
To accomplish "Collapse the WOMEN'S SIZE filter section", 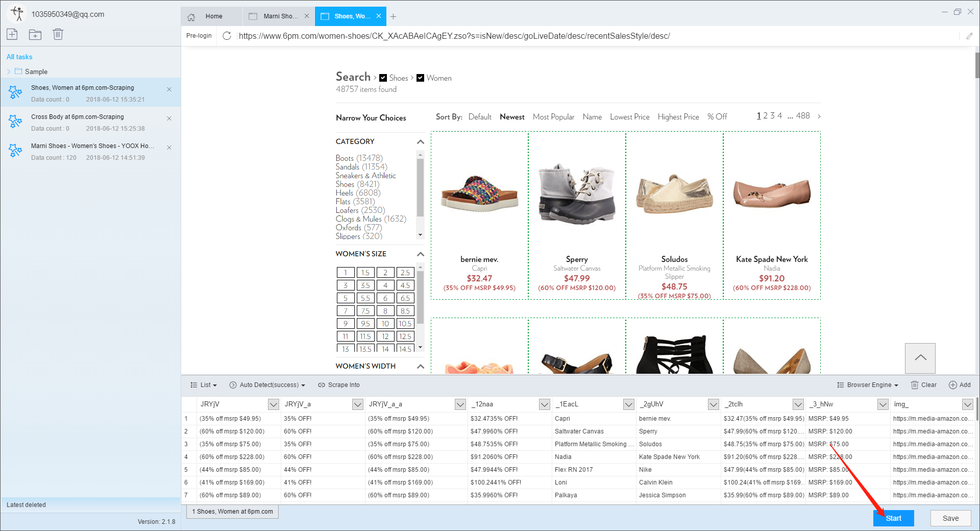I will click(x=421, y=254).
